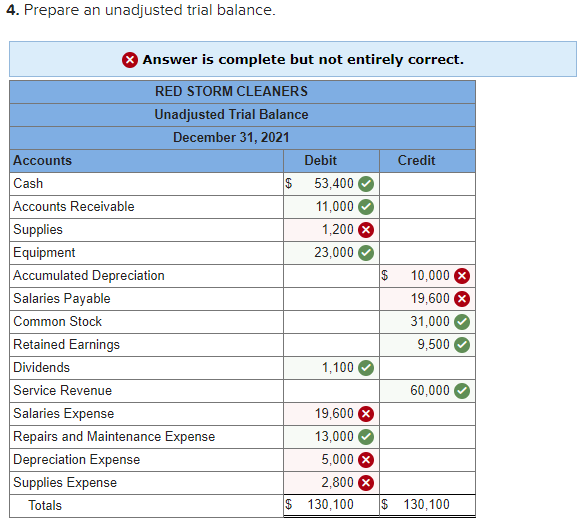584x527 pixels.
Task: Click the red X icon beside 'Answer is complete'
Action: pyautogui.click(x=130, y=60)
